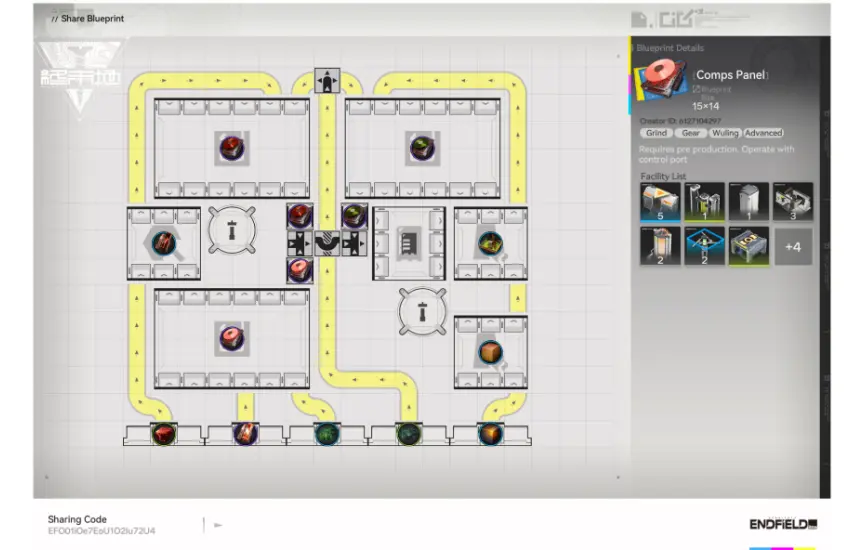Select the Gear tag
The width and height of the screenshot is (865, 550).
(691, 133)
